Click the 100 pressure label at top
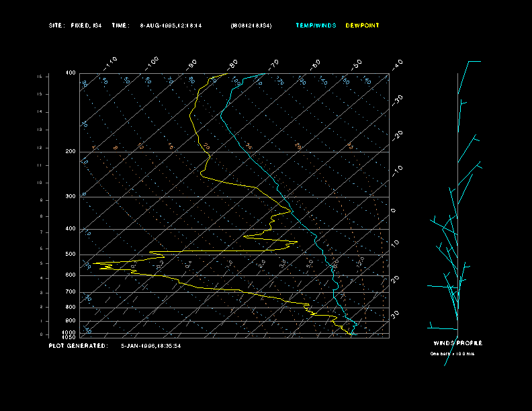Screen dimensions: 532x411 [71, 73]
